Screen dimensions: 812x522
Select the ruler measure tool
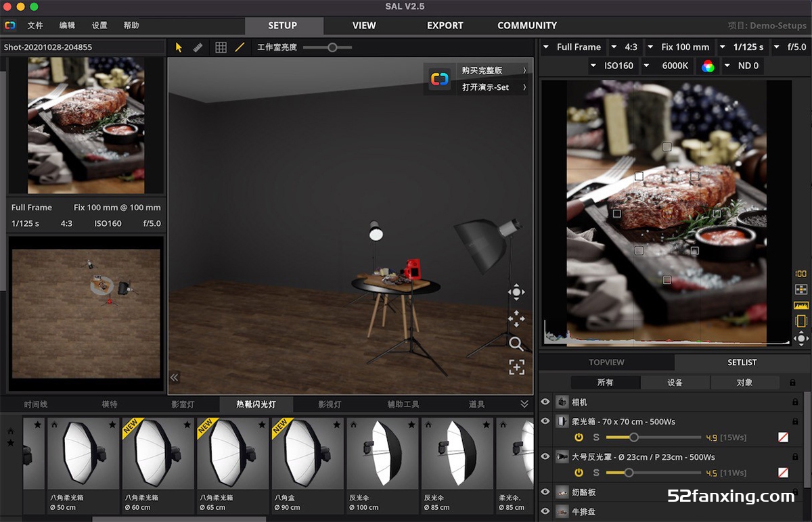pos(198,47)
